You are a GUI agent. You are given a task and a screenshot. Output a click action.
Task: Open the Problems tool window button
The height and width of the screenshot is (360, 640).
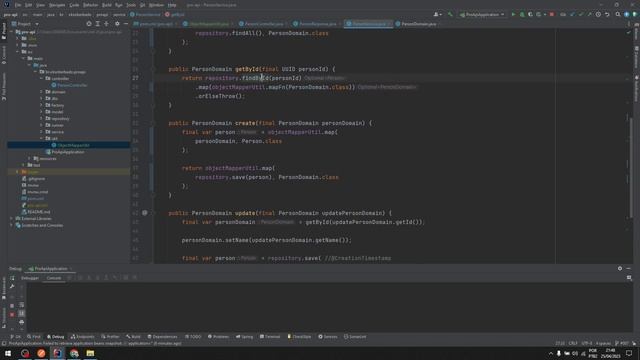(218, 337)
